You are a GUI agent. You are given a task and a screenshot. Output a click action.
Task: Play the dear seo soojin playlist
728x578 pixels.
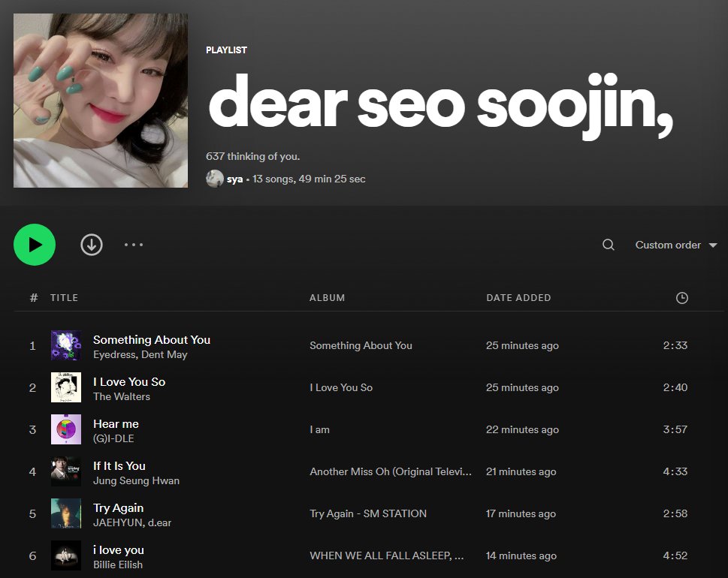click(35, 245)
